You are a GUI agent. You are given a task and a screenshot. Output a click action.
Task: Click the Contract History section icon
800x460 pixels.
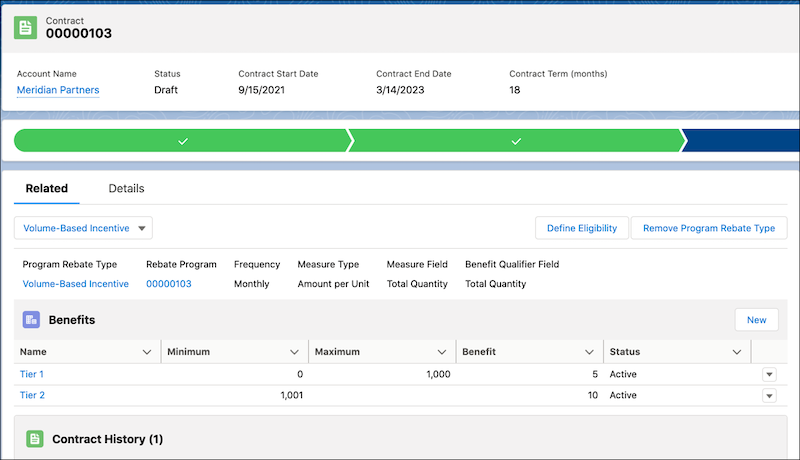click(x=35, y=439)
